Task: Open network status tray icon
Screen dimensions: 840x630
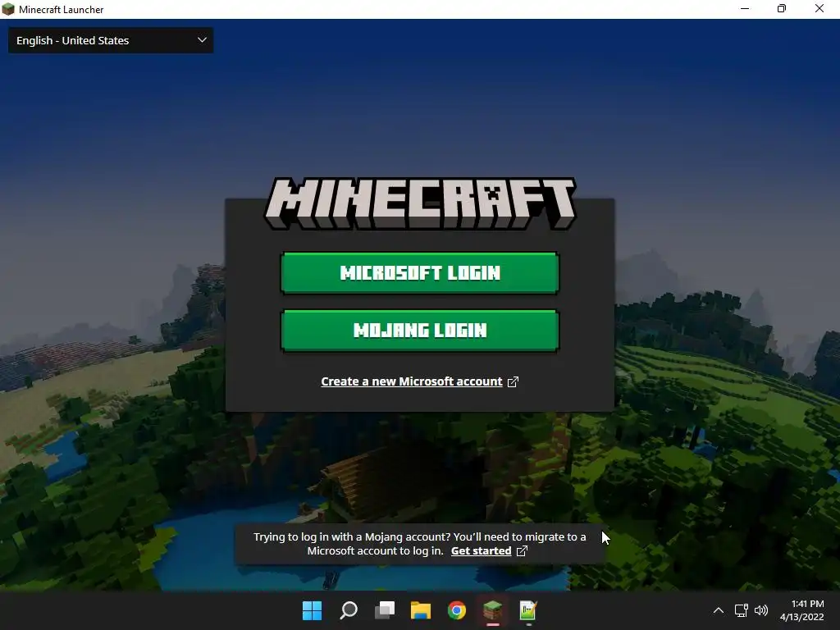Action: pos(741,610)
